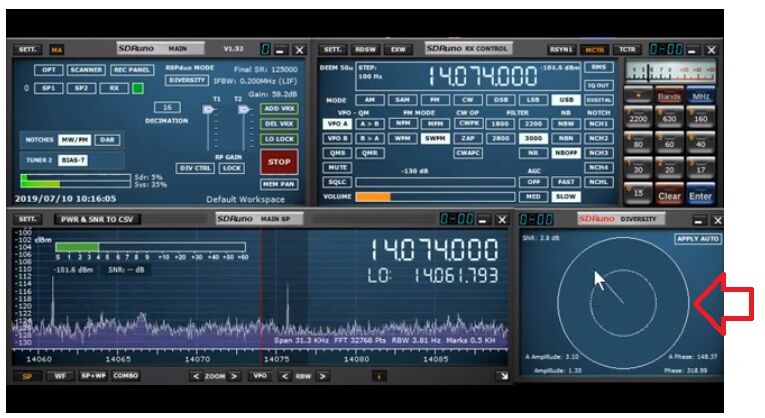Adjust the VOLUME slider bar
The width and height of the screenshot is (765, 418).
click(435, 197)
